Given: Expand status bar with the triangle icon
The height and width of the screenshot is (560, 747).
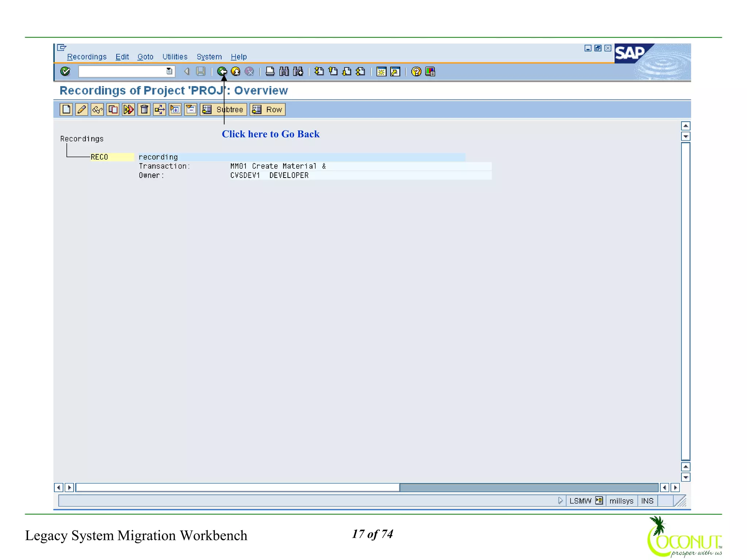Looking at the screenshot, I should (561, 501).
